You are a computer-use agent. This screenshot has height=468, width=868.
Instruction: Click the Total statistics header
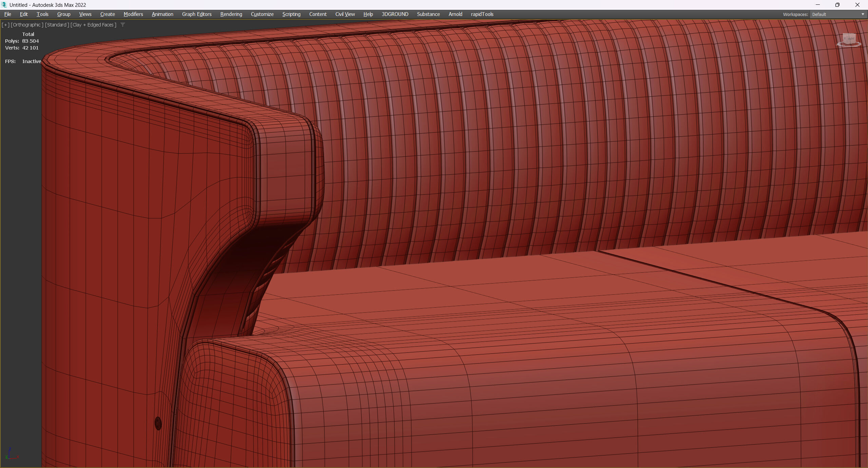click(28, 34)
